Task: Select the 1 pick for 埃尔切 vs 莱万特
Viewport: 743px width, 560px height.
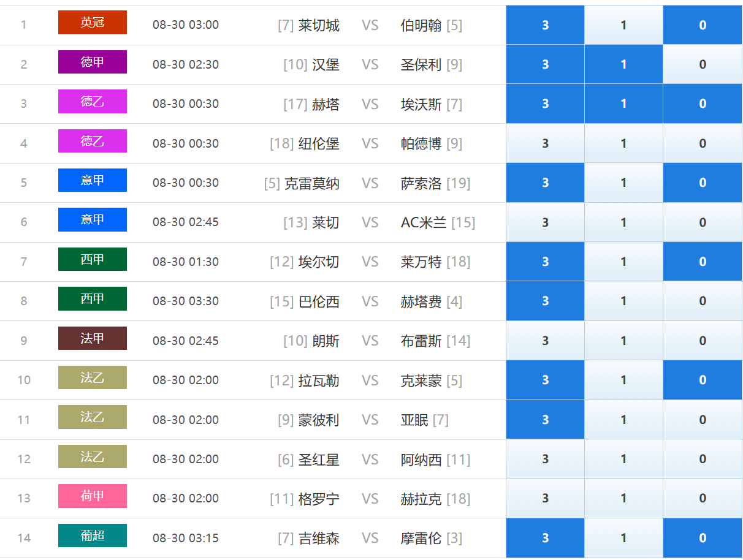Action: (623, 262)
